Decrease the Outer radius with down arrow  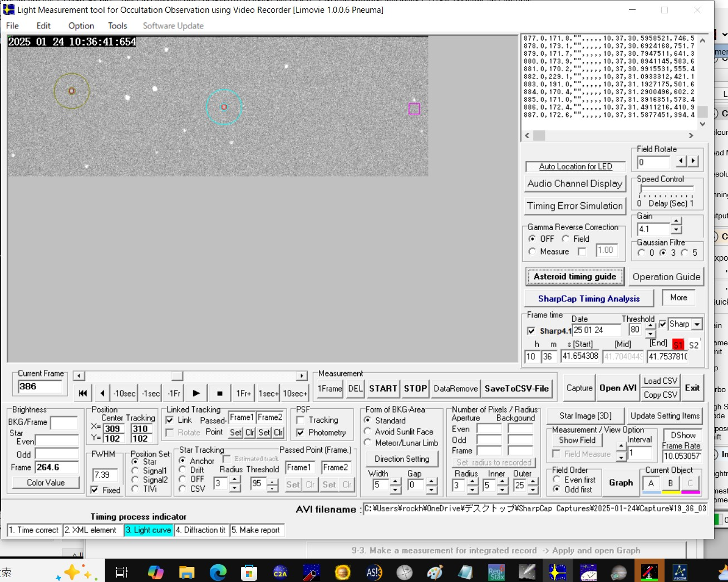[533, 491]
